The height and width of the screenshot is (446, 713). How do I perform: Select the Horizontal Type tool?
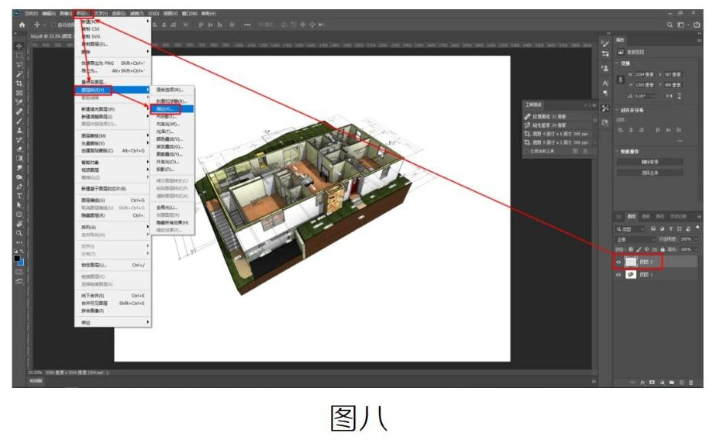click(19, 196)
